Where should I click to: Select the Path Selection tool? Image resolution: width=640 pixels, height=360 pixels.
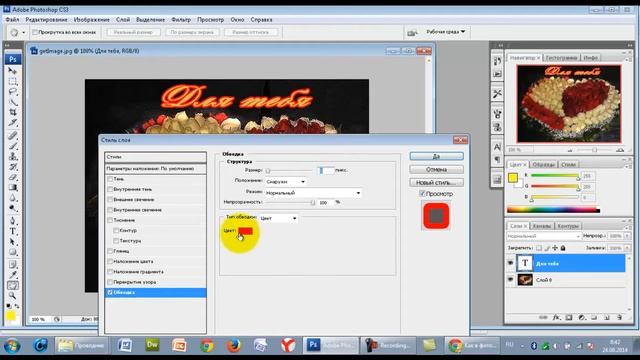(x=12, y=242)
